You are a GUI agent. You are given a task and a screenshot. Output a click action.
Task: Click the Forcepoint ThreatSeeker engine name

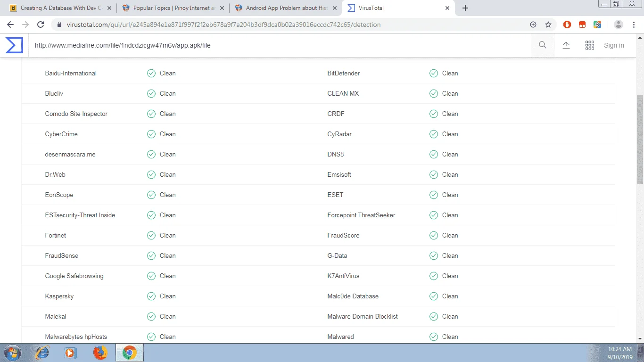pyautogui.click(x=362, y=215)
